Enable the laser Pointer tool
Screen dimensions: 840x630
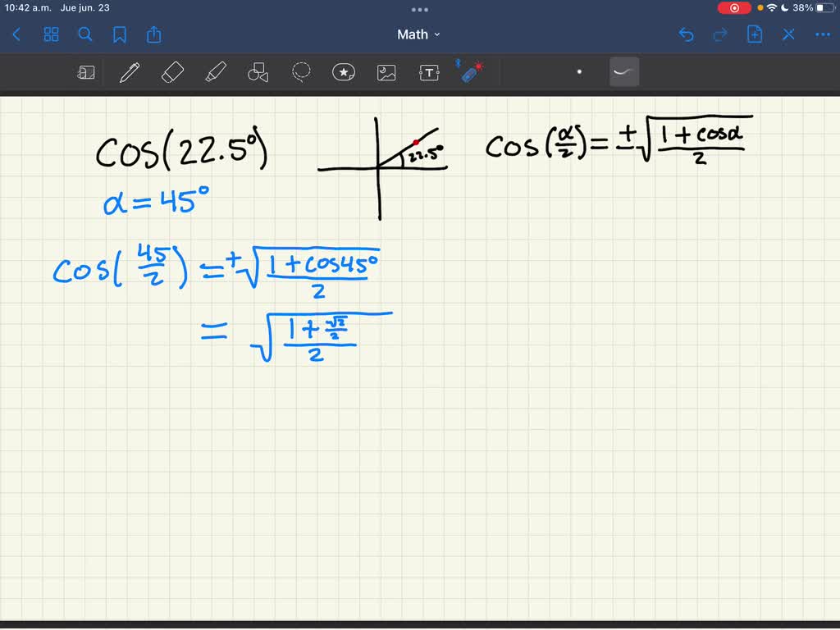pyautogui.click(x=472, y=72)
